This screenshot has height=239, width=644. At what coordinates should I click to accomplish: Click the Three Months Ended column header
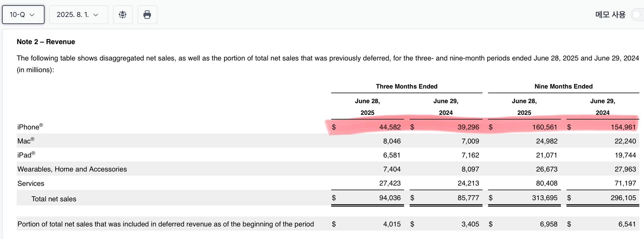point(406,86)
